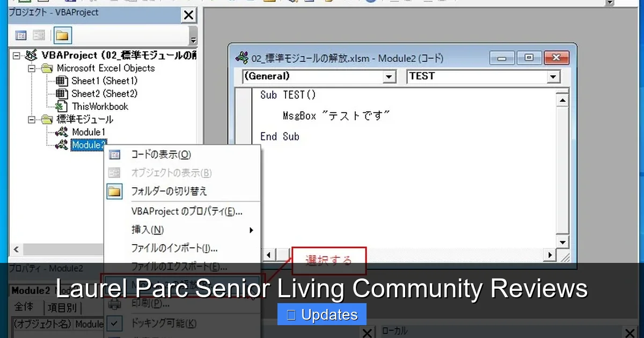Collapse the Microsoft Excel Objects folder
The width and height of the screenshot is (644, 338).
[x=31, y=68]
